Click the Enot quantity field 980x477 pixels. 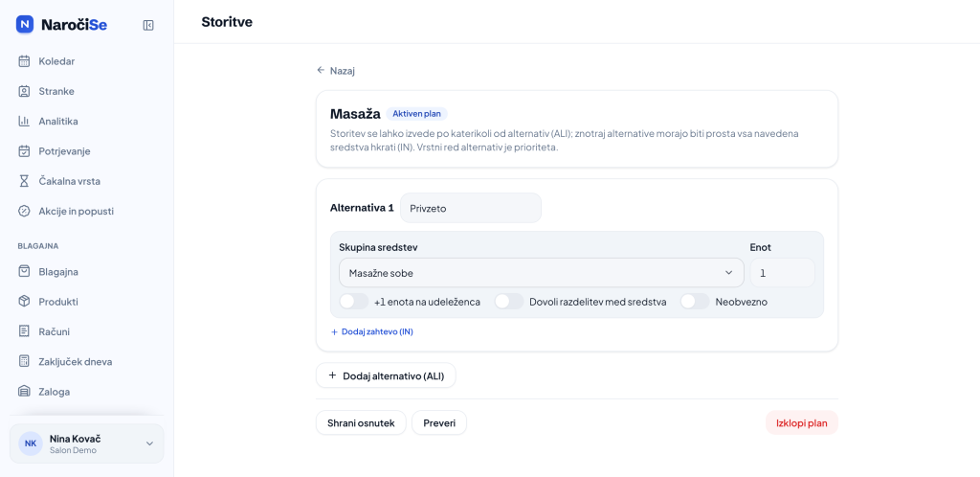[783, 273]
